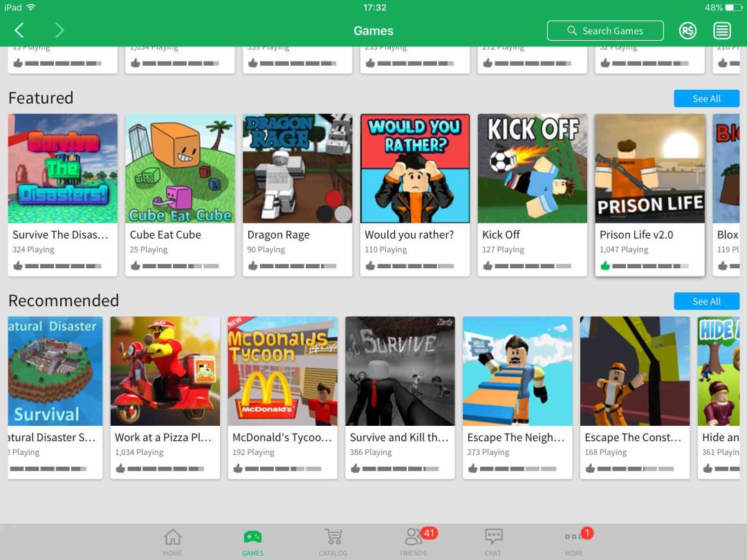This screenshot has width=747, height=560.
Task: Click the 1,034 Playing count under Pizza Place
Action: [139, 452]
